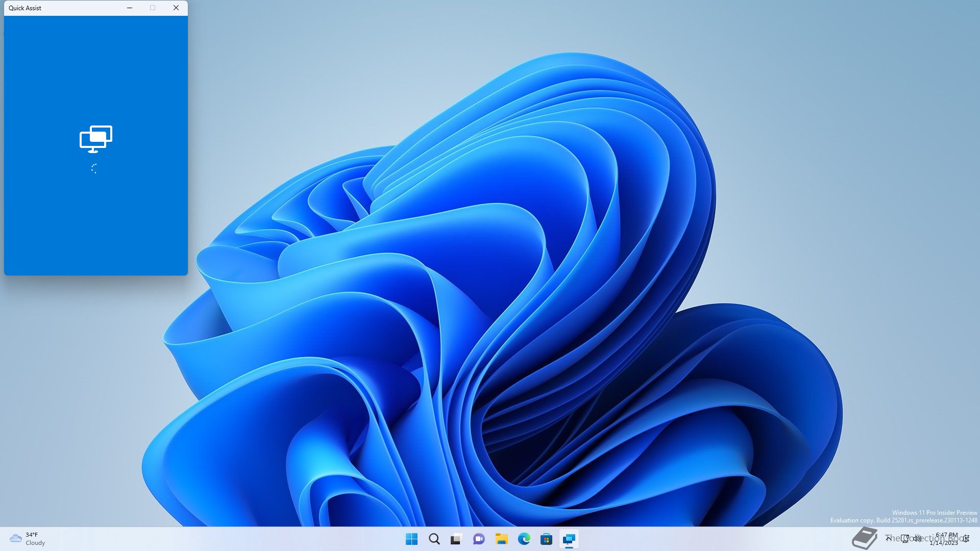Open the volume control in system tray
Image resolution: width=980 pixels, height=551 pixels.
(918, 538)
